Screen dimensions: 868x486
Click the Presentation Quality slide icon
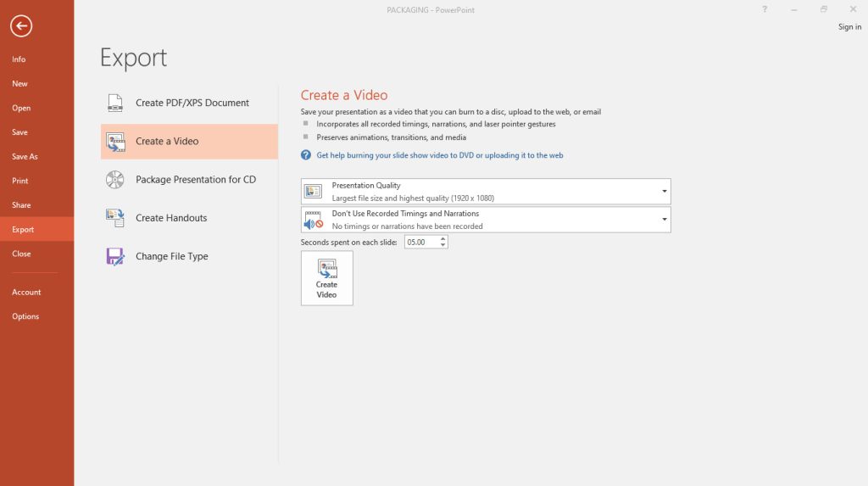(313, 192)
